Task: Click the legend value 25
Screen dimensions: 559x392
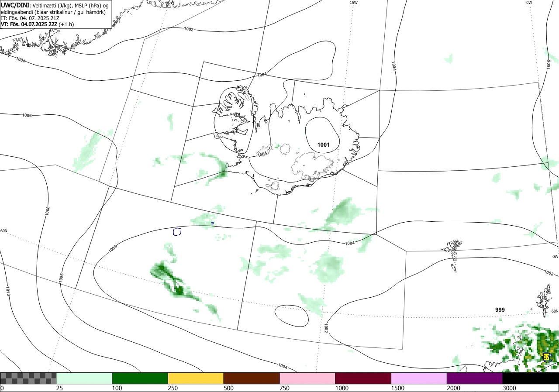Action: 59,388
